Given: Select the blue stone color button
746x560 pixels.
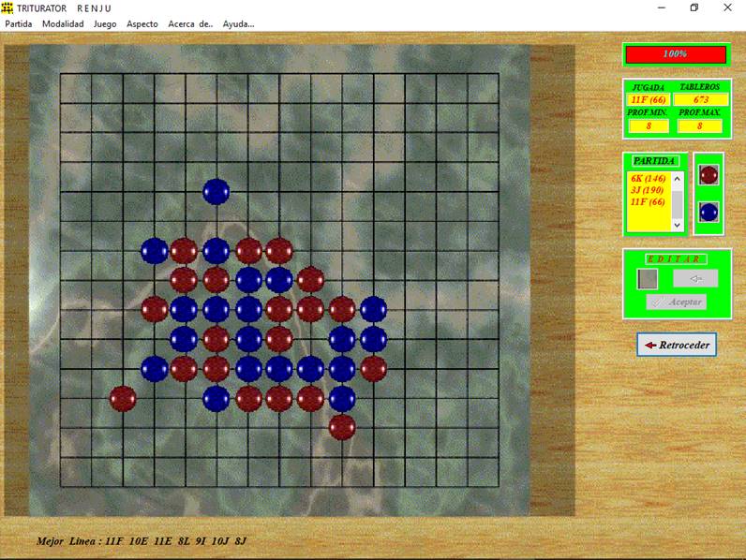Looking at the screenshot, I should coord(709,212).
